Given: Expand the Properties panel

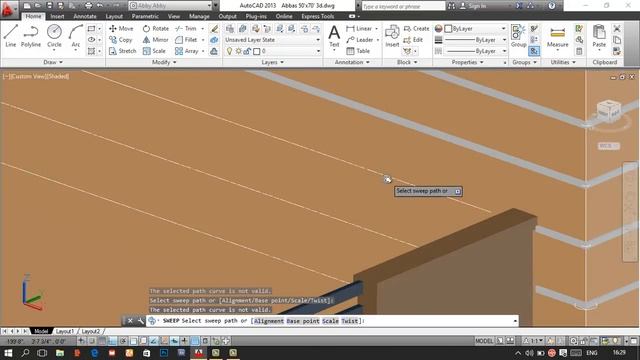Looking at the screenshot, I should click(x=468, y=62).
